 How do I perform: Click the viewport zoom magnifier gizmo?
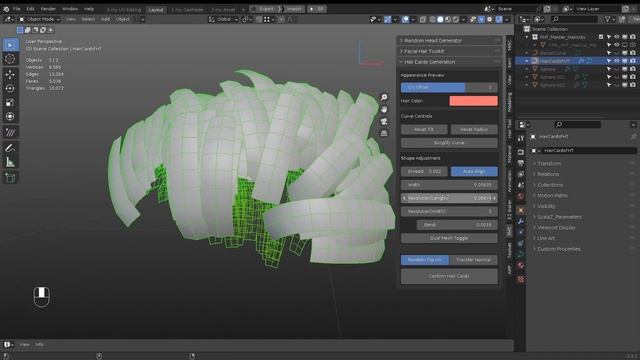click(x=384, y=97)
